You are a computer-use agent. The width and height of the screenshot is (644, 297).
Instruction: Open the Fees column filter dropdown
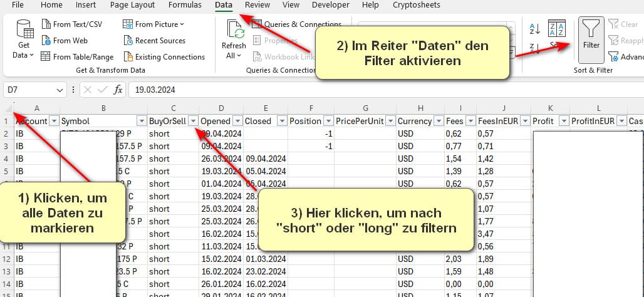[471, 121]
